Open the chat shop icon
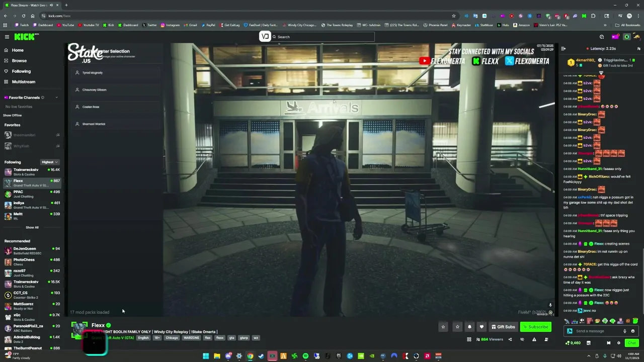This screenshot has width=644, height=362. pyautogui.click(x=588, y=343)
